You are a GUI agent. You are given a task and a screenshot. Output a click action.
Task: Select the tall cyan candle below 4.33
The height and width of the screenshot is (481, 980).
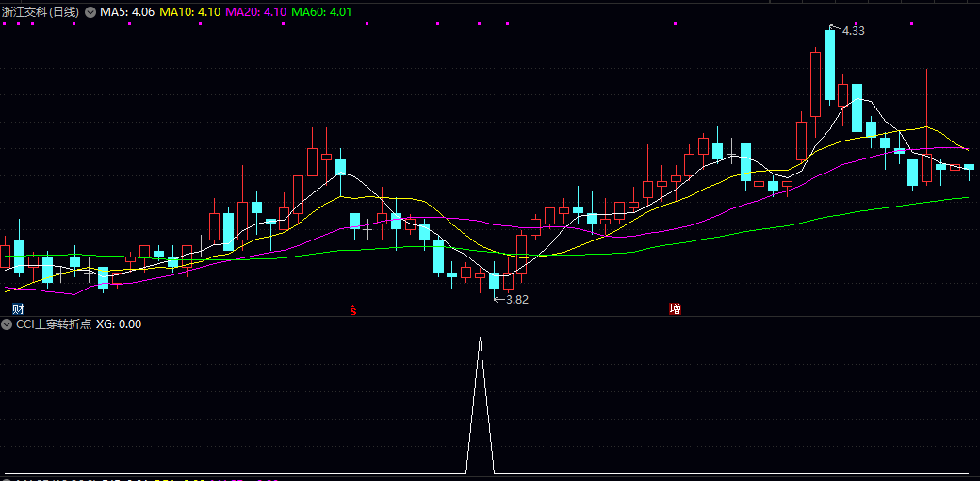[829, 65]
